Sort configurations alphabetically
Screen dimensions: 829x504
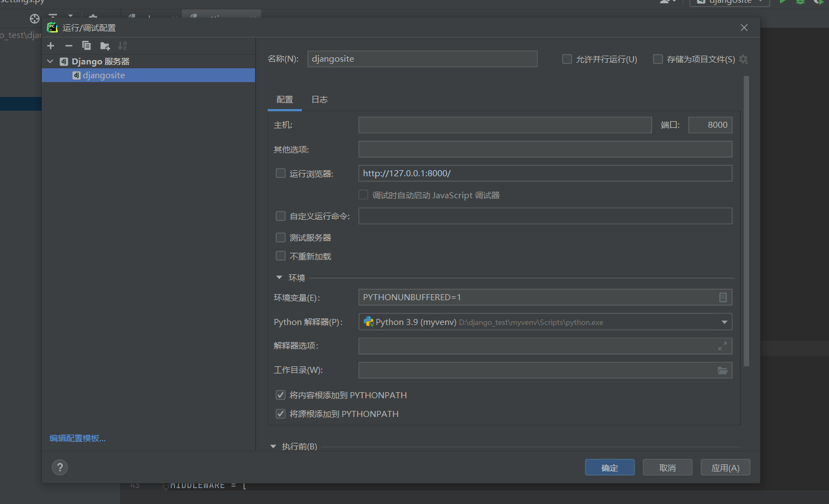point(122,46)
